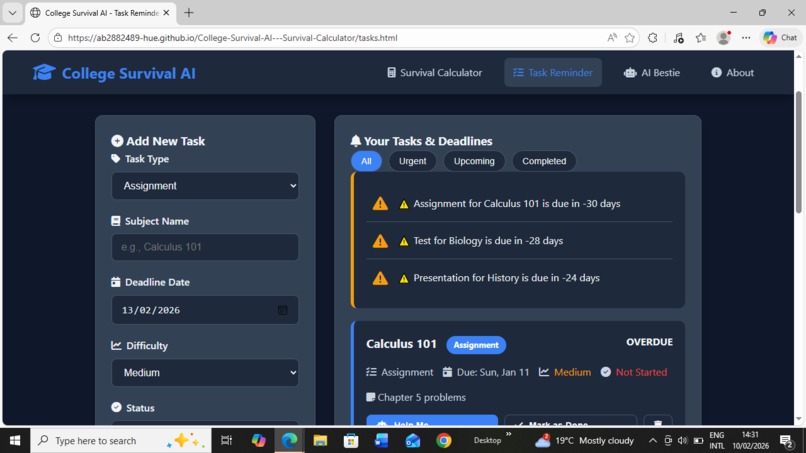Screen dimensions: 806x453
Task: Expand the Desktop toolbar chevron on taskbar
Action: click(509, 435)
